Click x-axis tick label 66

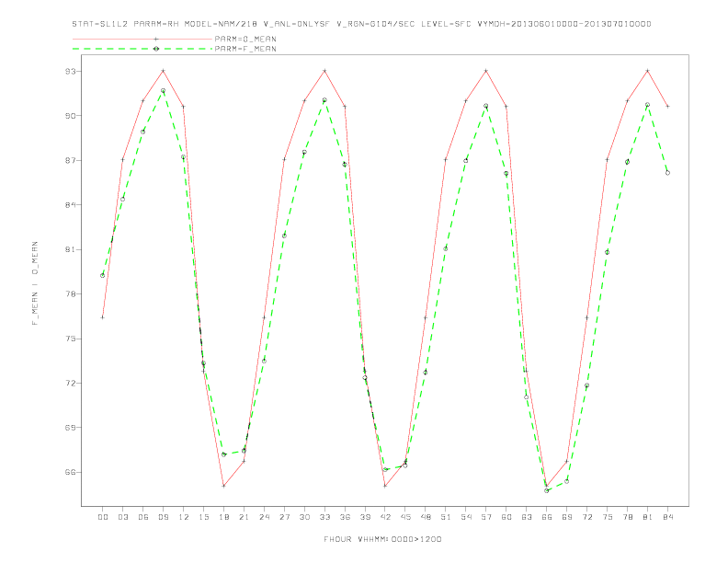pyautogui.click(x=547, y=517)
